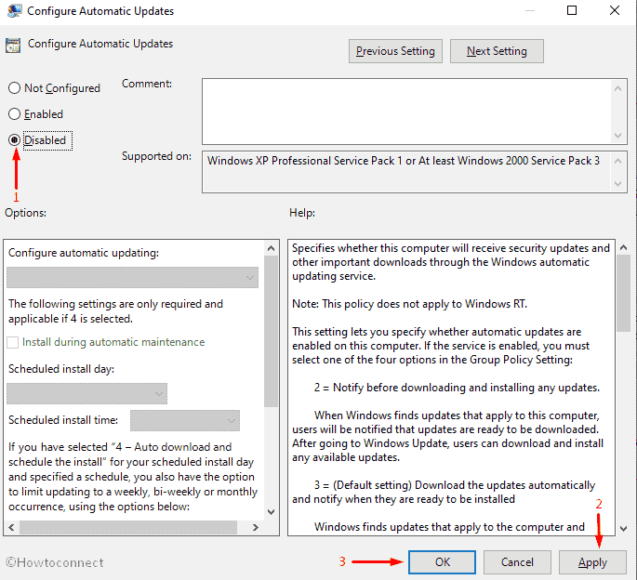This screenshot has height=580, width=637.
Task: Open Configure automatic updating dropdown
Action: tap(132, 277)
